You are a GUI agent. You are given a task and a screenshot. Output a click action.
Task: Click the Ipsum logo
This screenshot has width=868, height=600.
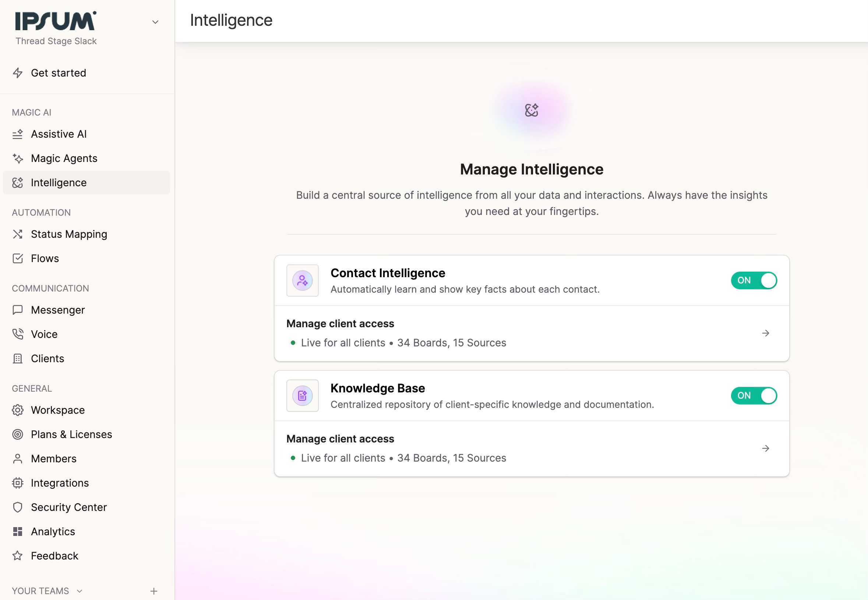[56, 21]
